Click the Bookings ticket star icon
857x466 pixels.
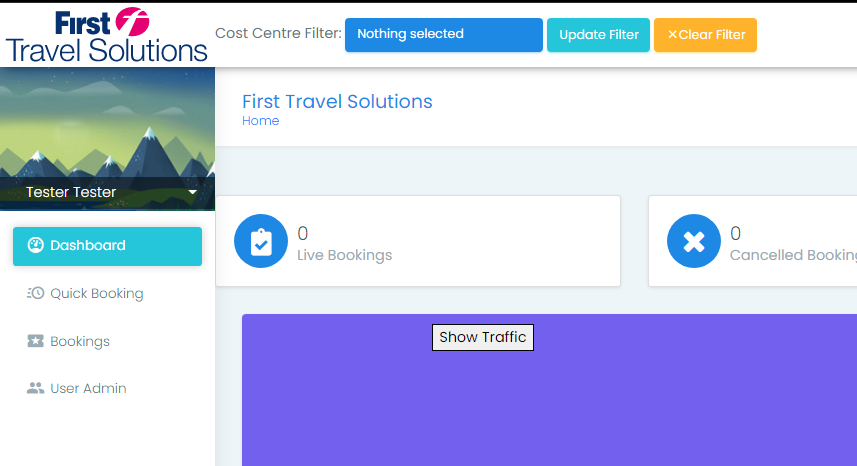[x=36, y=341]
